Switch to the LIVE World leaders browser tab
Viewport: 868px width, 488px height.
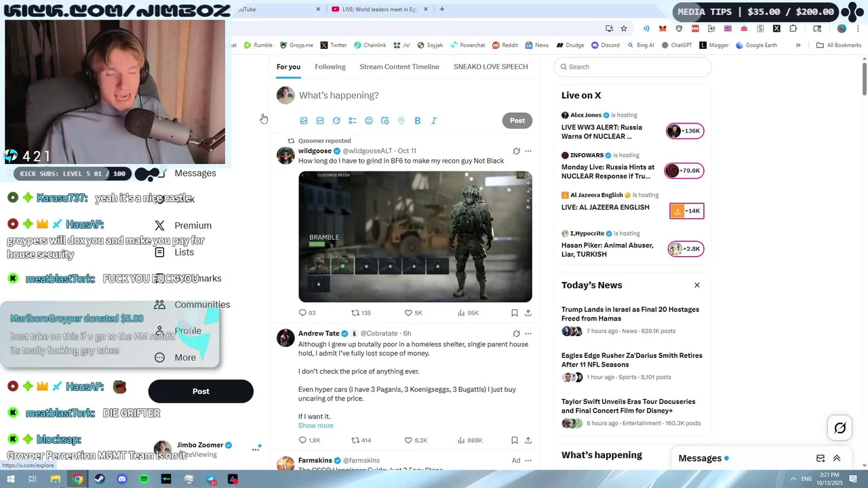coord(379,9)
